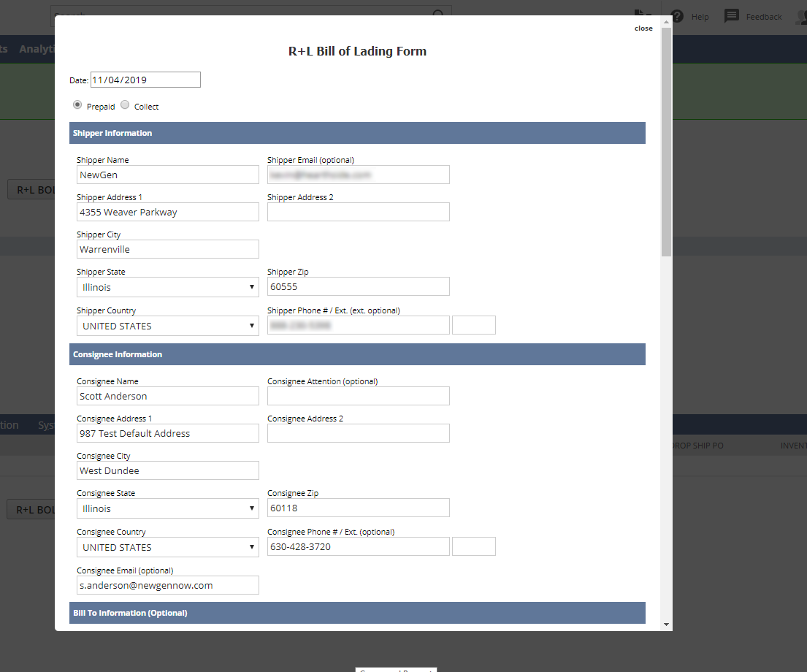Click the Help question mark icon
This screenshot has width=807, height=672.
[x=678, y=16]
